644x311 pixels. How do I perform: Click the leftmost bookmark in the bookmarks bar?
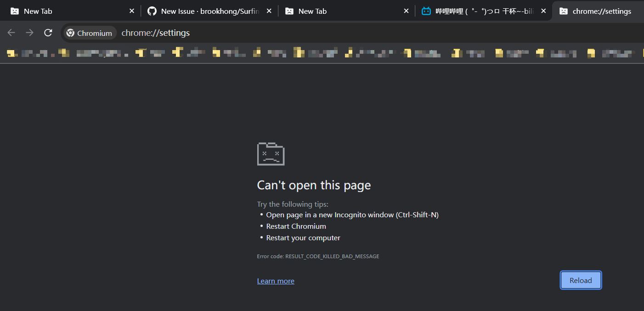point(12,52)
